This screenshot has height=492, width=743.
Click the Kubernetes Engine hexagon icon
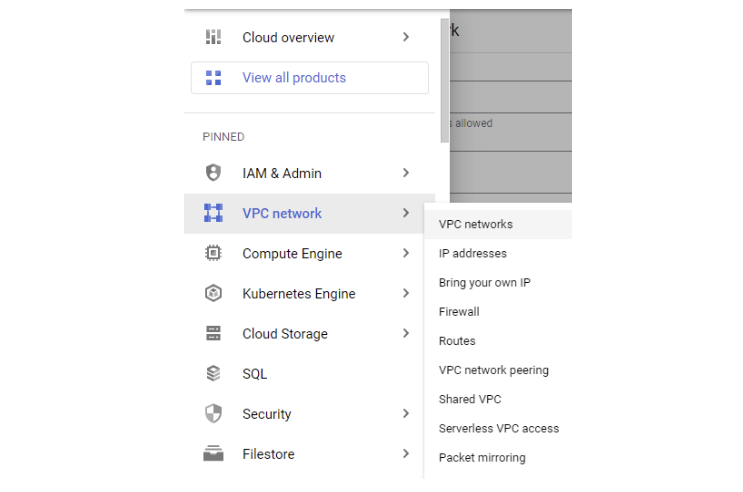213,293
